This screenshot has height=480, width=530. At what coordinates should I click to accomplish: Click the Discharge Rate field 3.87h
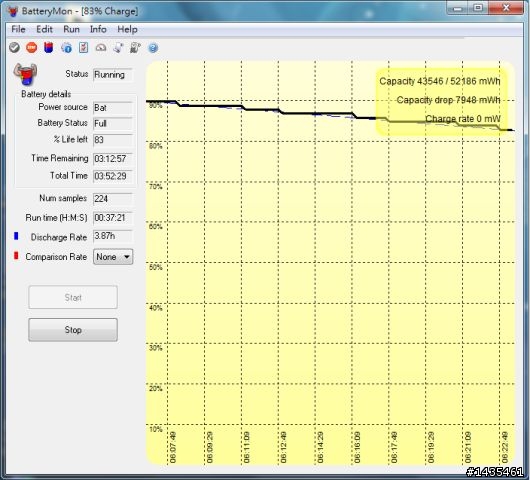click(x=113, y=236)
